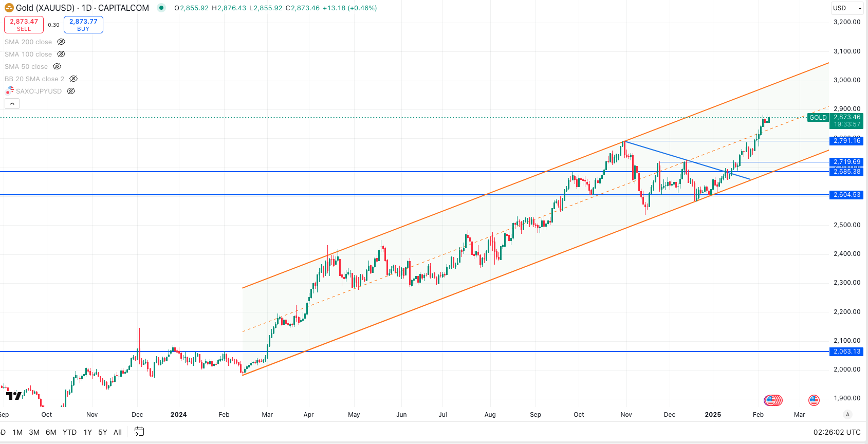The image size is (868, 444).
Task: Select the All time range
Action: point(118,432)
